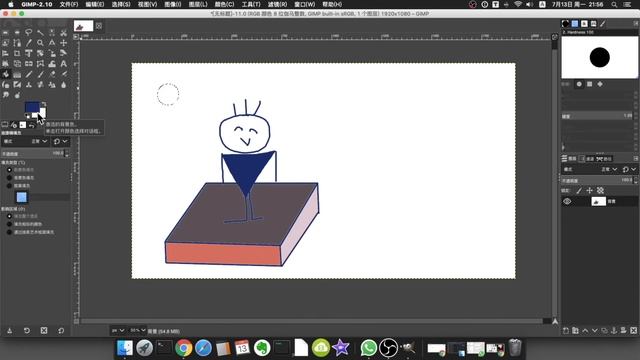The image size is (640, 360).
Task: Open status bar unit dropdown
Action: (x=118, y=330)
